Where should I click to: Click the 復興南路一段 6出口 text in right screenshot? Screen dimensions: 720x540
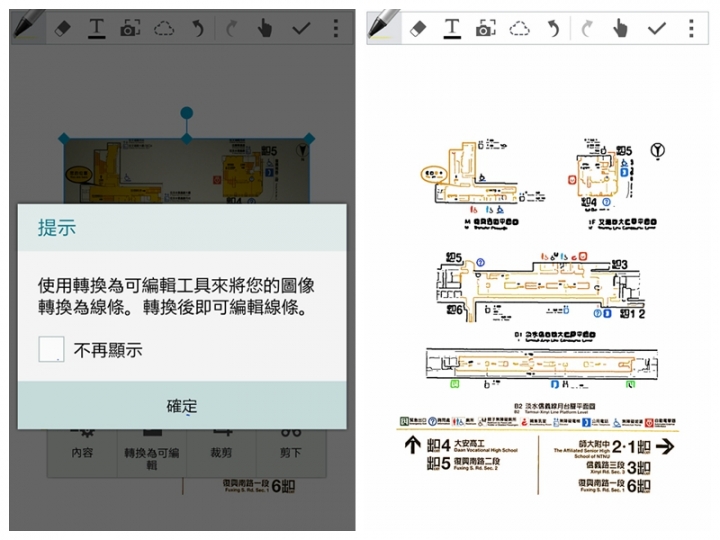point(614,486)
